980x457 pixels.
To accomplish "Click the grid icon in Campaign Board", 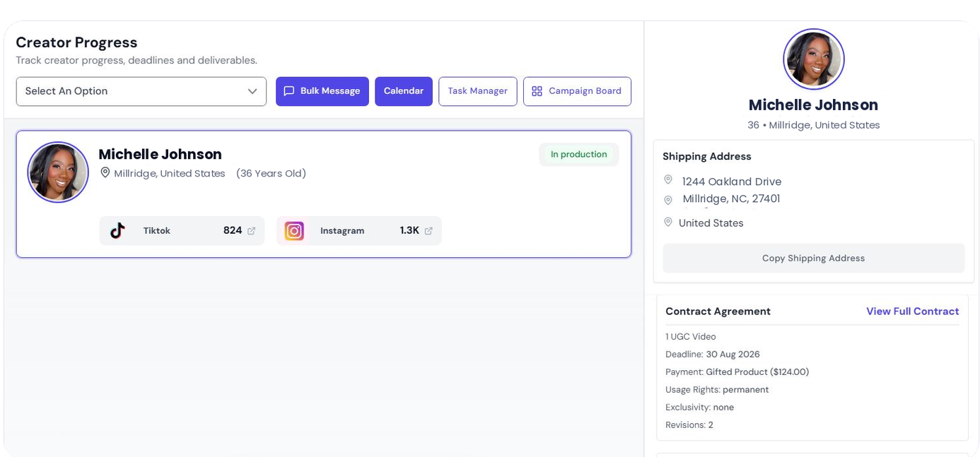I will click(x=537, y=91).
